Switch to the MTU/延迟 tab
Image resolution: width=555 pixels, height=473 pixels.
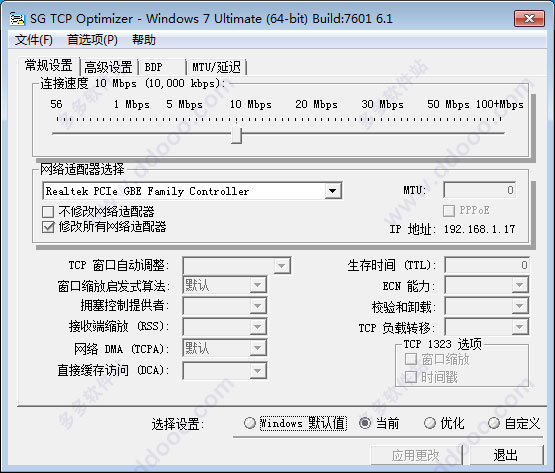(x=216, y=67)
